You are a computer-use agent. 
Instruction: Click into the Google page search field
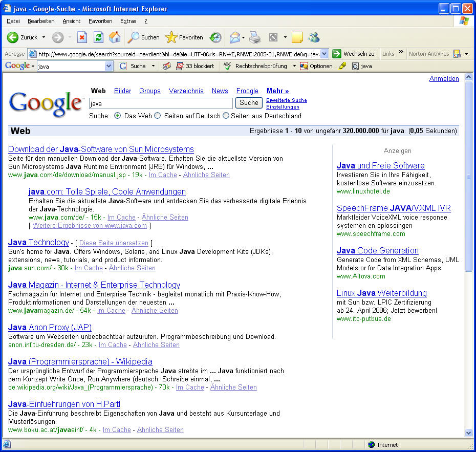[x=161, y=103]
